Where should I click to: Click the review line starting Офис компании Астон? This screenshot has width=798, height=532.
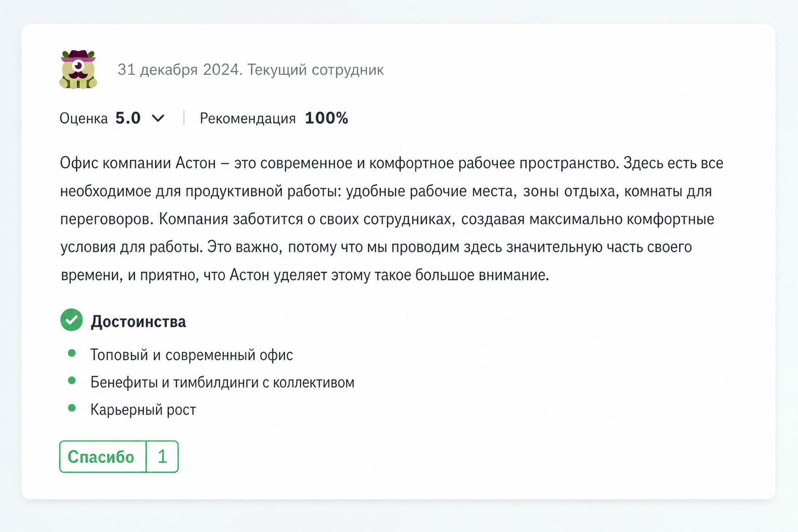(392, 163)
